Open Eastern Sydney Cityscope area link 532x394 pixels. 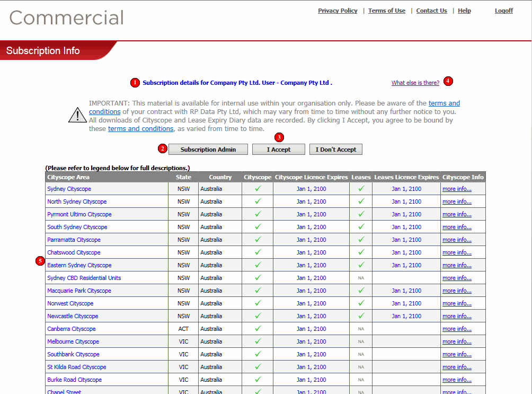click(x=79, y=265)
